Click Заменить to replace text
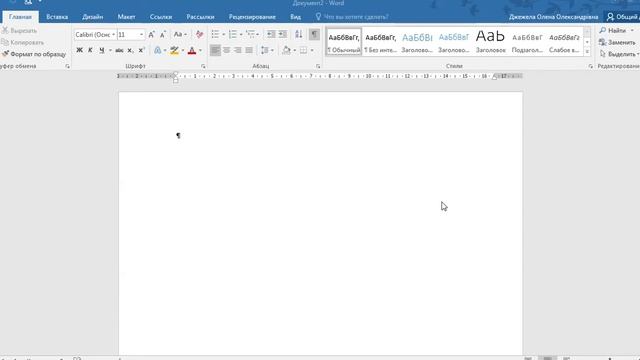This screenshot has height=360, width=640. 617,42
